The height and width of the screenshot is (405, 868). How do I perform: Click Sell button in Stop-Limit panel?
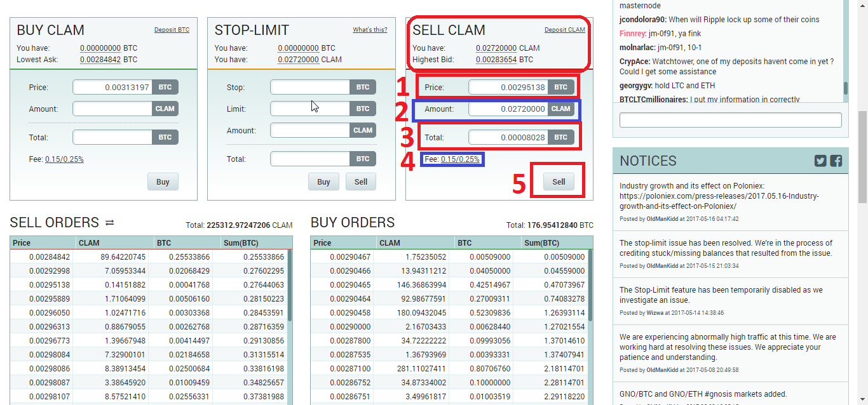coord(361,182)
